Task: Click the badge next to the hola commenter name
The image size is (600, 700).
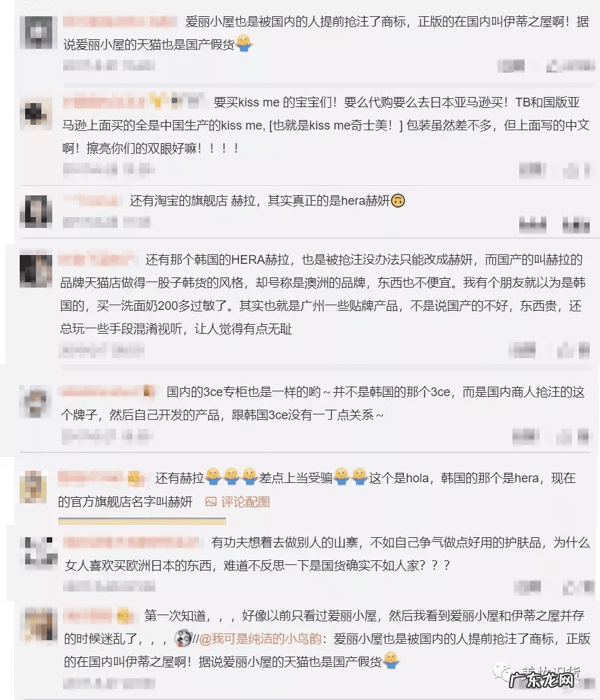Action: tap(134, 478)
